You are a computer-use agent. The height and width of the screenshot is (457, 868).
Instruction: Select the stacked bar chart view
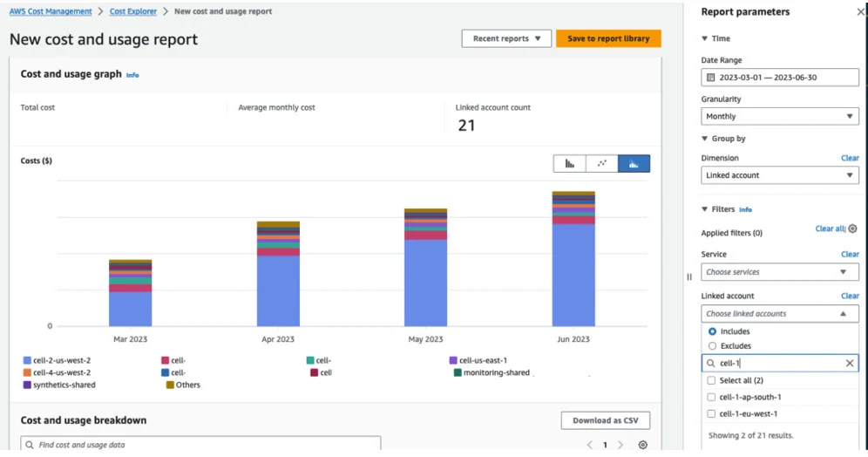tap(634, 163)
